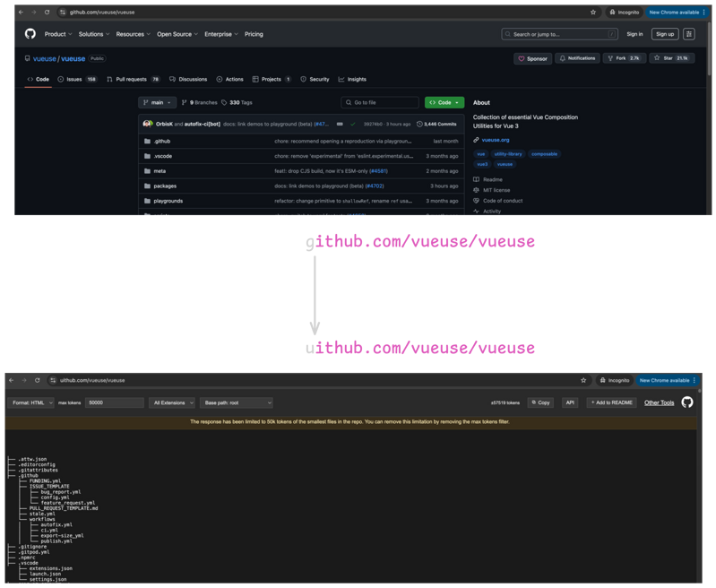
Task: Bookmark the uithub.com page with star
Action: click(583, 380)
